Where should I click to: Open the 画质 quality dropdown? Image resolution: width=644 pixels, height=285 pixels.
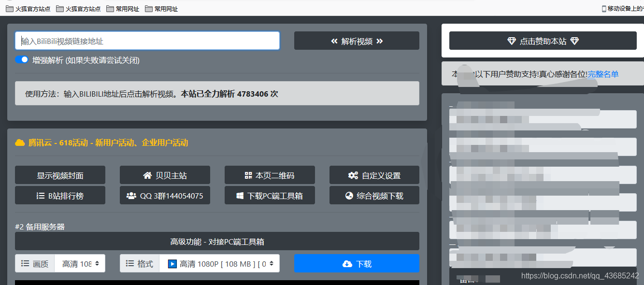[x=80, y=263]
